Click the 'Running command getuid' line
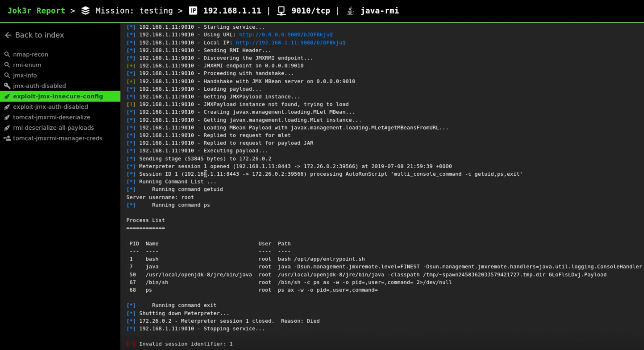Image resolution: width=644 pixels, height=350 pixels. click(175, 189)
